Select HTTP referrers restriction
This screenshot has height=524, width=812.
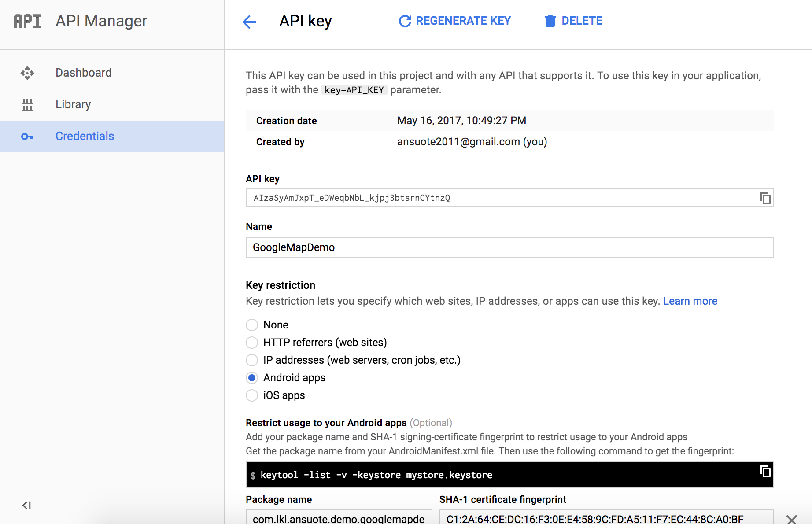pyautogui.click(x=252, y=343)
